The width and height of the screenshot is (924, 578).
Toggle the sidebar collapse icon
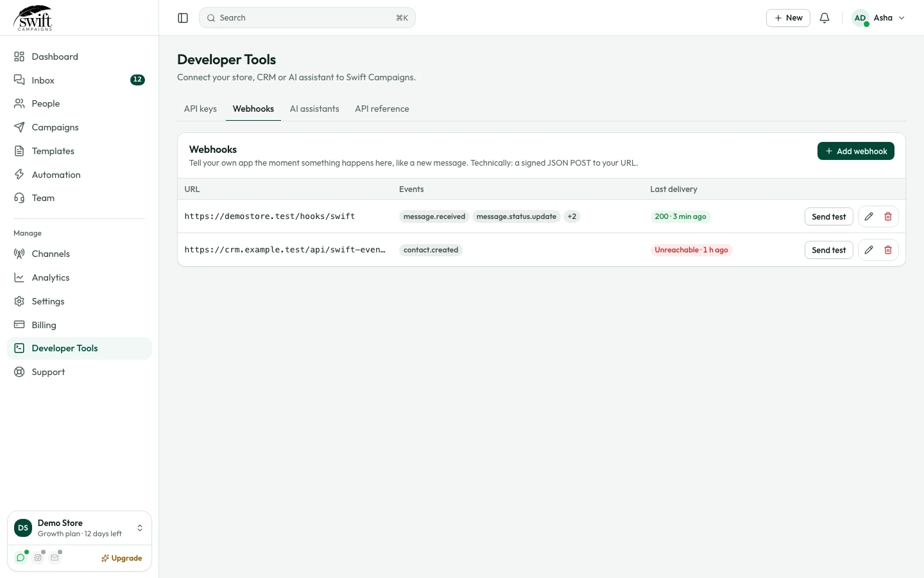tap(183, 18)
